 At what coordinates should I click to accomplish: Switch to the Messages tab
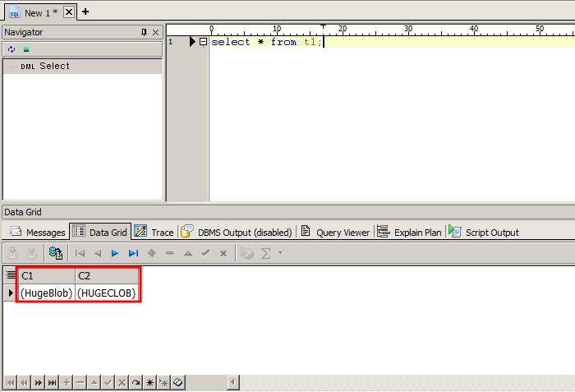37,233
